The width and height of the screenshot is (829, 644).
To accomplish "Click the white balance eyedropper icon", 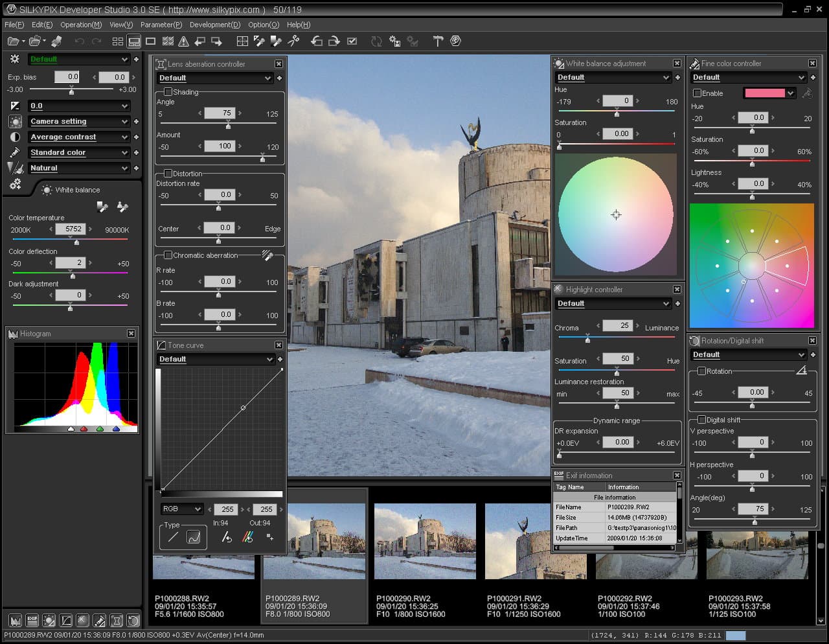I will point(102,207).
